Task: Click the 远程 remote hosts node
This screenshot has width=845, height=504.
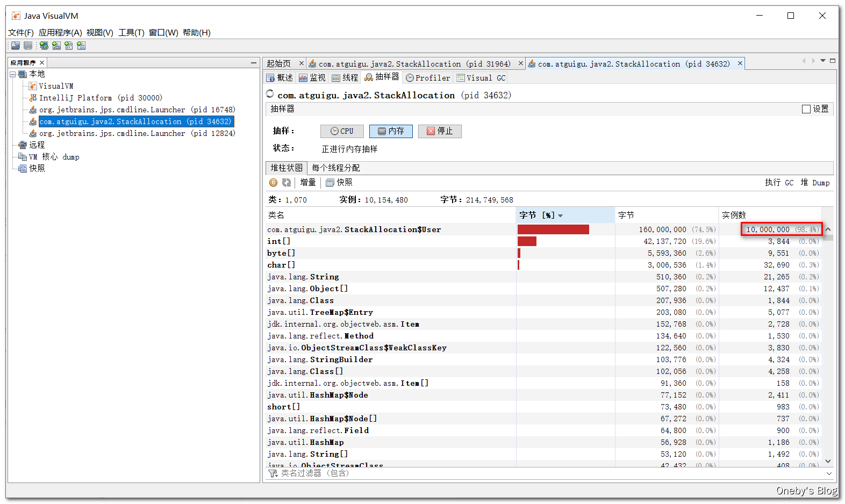Action: (x=37, y=145)
